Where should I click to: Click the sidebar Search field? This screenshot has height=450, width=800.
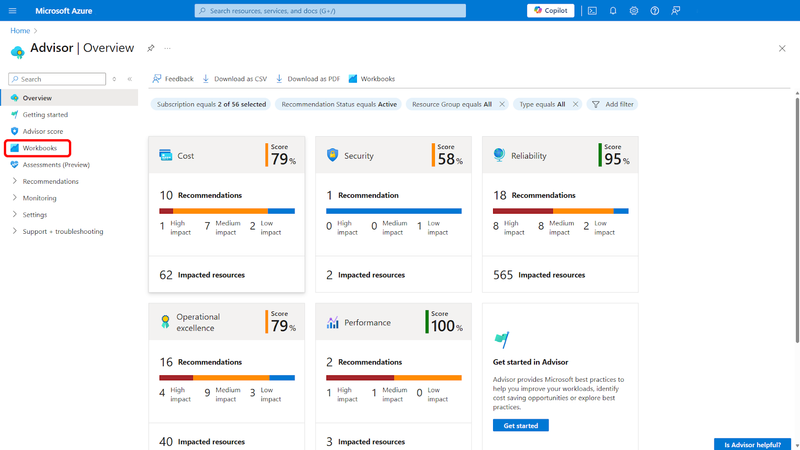pyautogui.click(x=57, y=79)
